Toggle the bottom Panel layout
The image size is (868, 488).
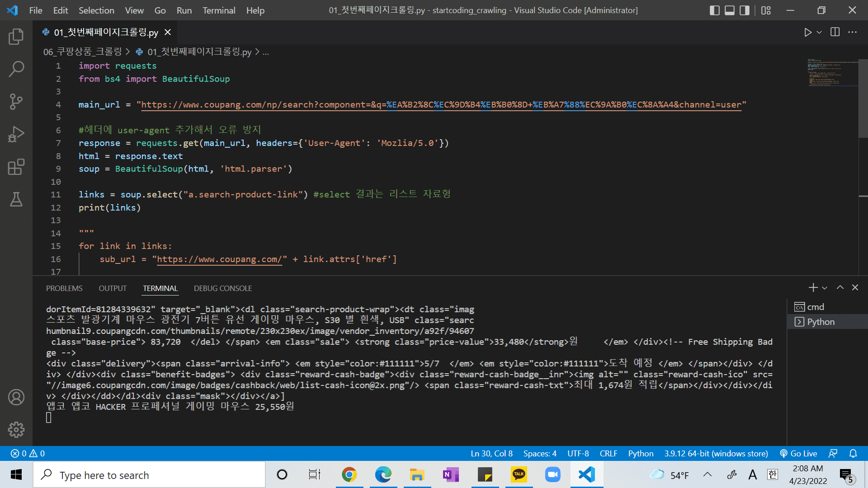[730, 10]
